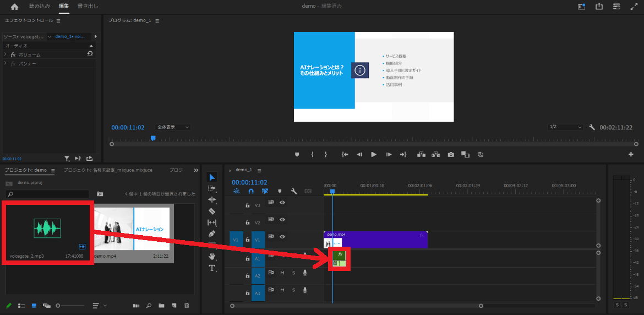The width and height of the screenshot is (644, 315).
Task: Mute audio track A2
Action: tap(282, 273)
